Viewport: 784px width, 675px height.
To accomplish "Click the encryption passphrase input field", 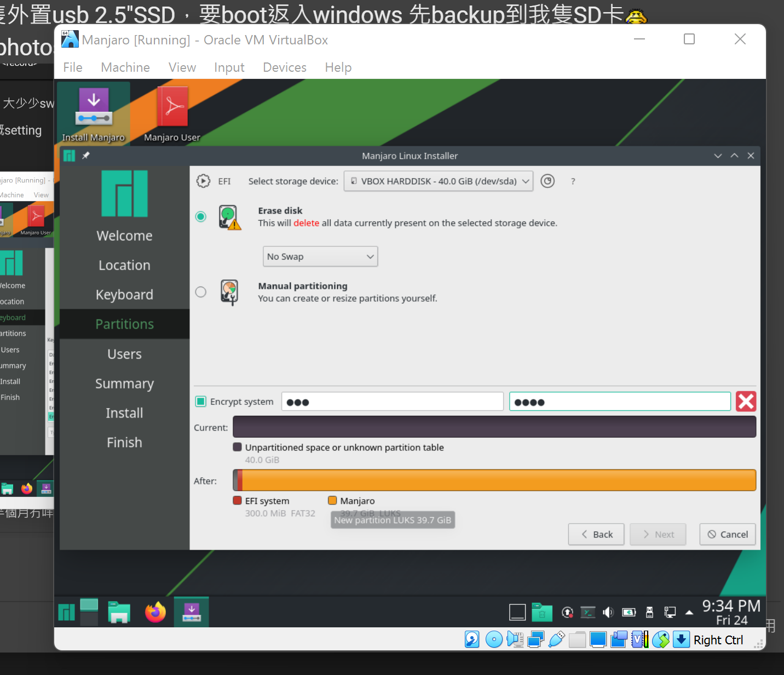I will tap(392, 401).
